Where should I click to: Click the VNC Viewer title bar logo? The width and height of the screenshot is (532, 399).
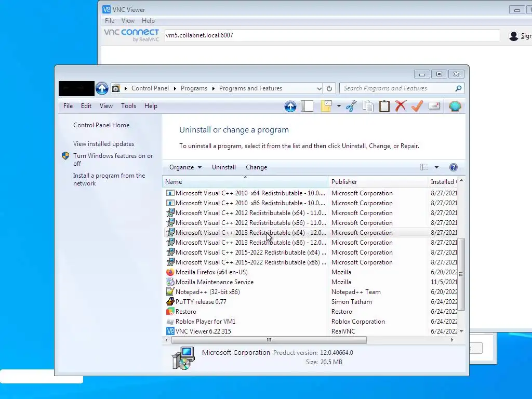tap(107, 9)
